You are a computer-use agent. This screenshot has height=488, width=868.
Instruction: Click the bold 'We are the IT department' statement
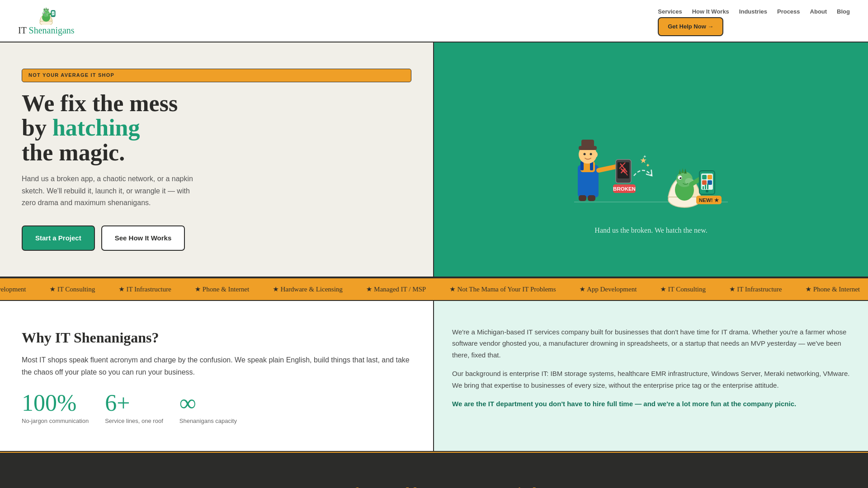point(624,404)
